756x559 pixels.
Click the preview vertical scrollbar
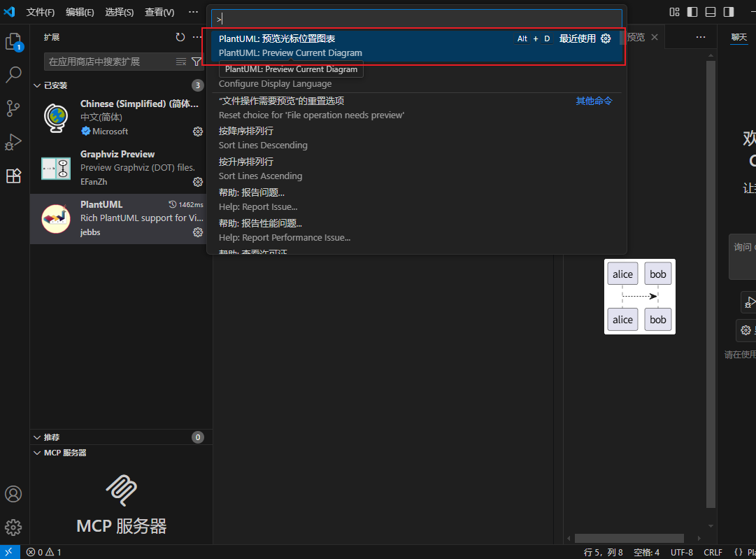point(711,285)
